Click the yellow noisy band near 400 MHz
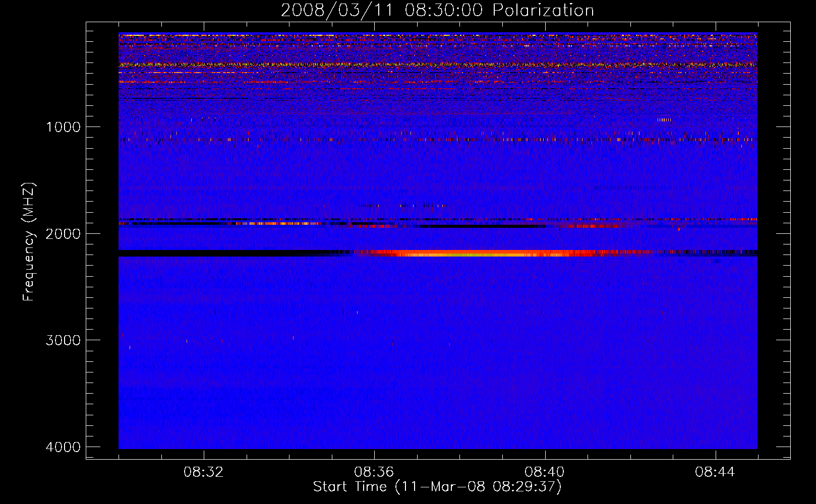 (438, 65)
